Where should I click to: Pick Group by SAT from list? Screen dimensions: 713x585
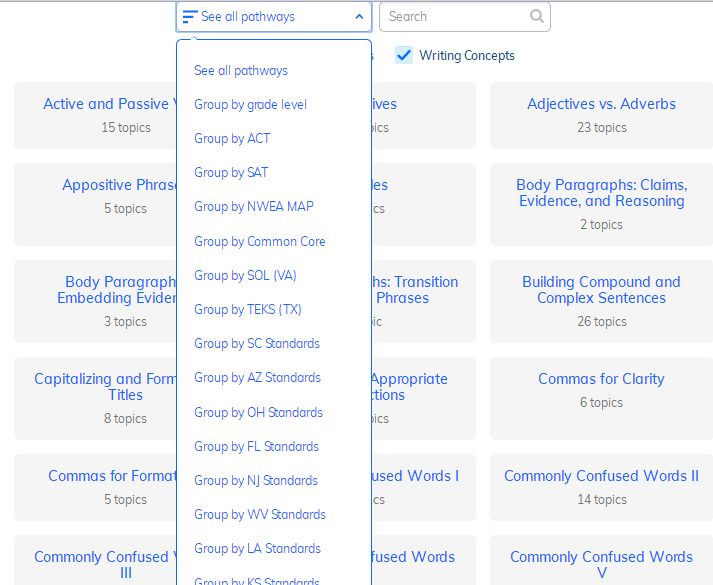[x=231, y=173]
